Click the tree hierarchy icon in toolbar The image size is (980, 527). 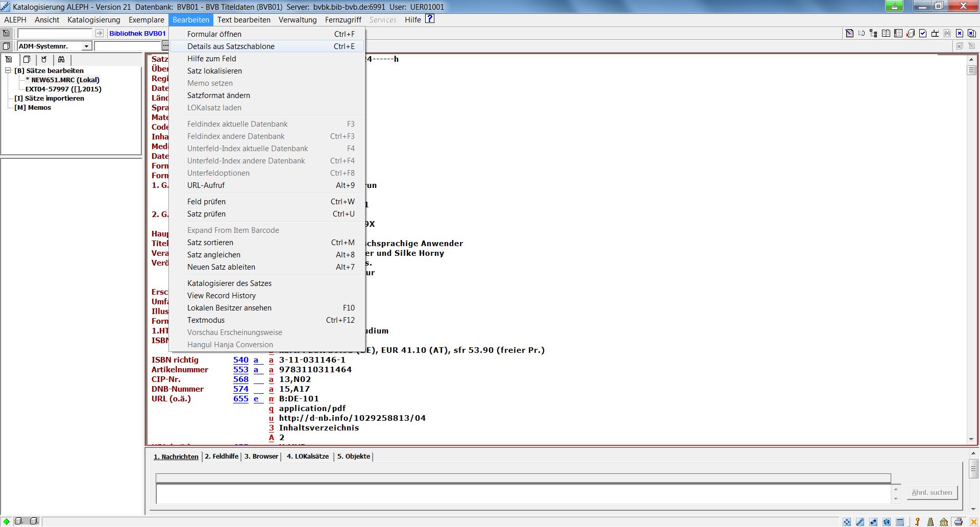click(873, 33)
